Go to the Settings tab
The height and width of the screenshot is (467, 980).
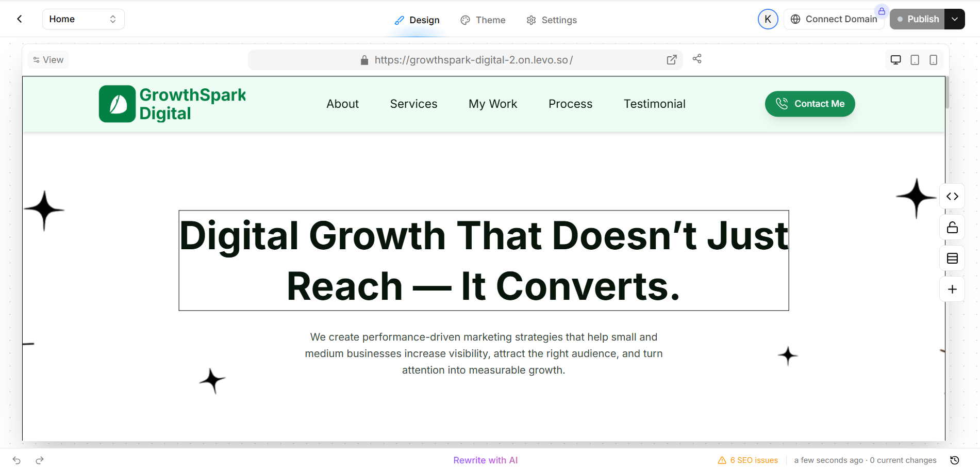point(552,20)
